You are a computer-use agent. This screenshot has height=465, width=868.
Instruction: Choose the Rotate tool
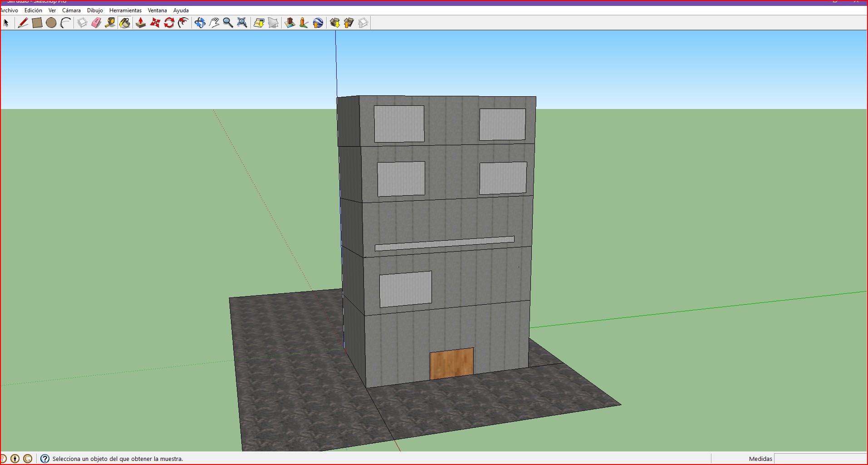(x=169, y=23)
